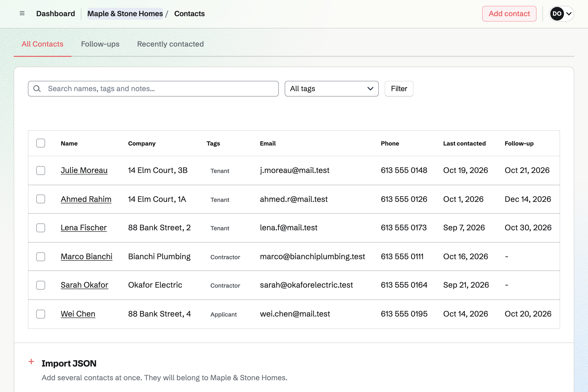The image size is (588, 392).
Task: Select Lena Fischer's row checkbox
Action: point(40,228)
